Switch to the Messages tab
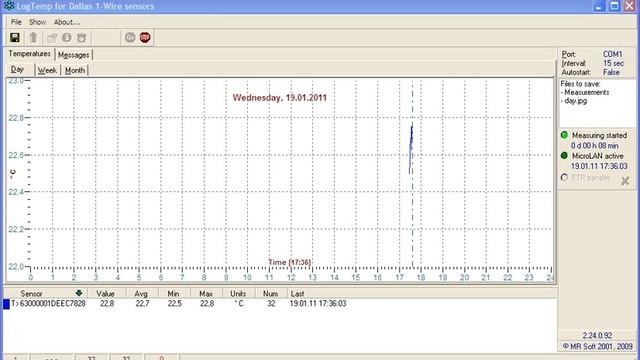 [x=73, y=55]
